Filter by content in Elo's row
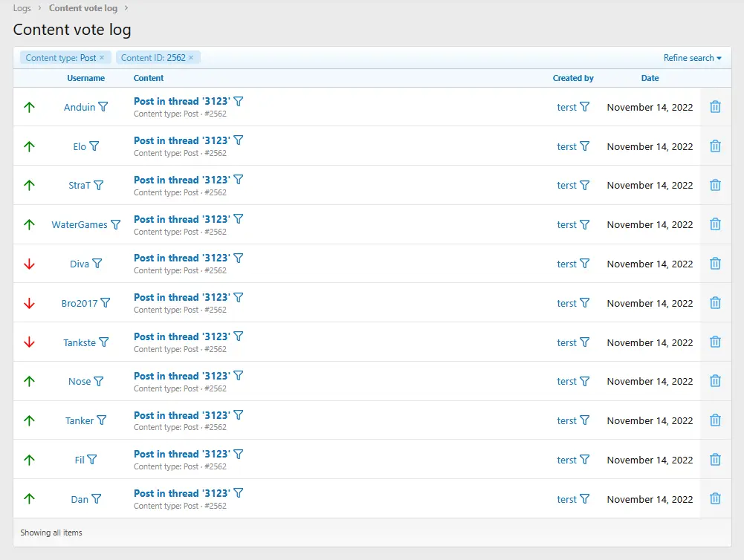The width and height of the screenshot is (744, 560). point(239,140)
